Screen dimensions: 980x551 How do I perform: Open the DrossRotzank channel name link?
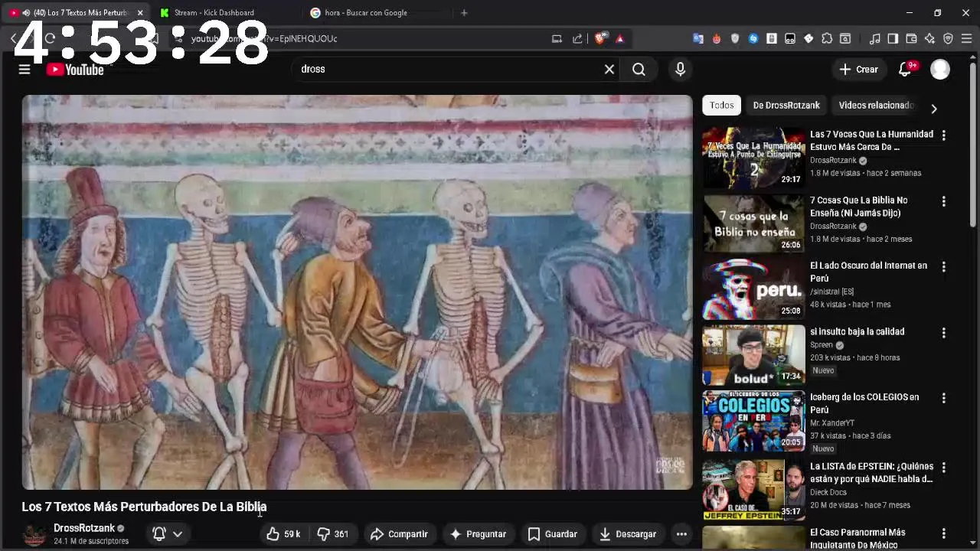pyautogui.click(x=84, y=528)
